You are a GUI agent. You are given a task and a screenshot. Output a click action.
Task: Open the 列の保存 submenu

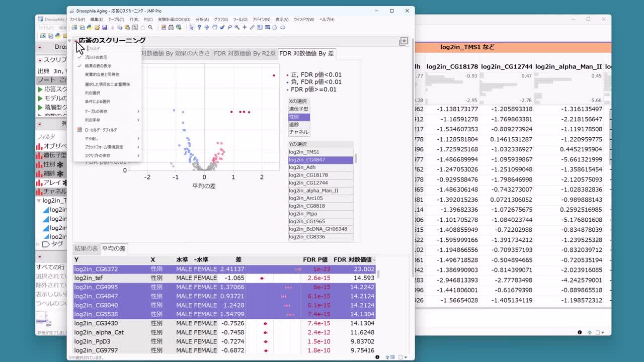(107, 120)
